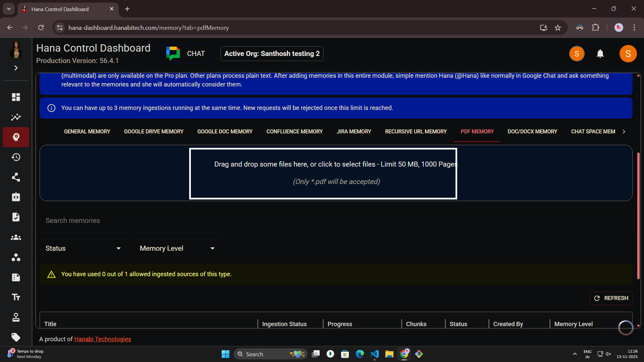Select the analytics insights sidebar icon
644x362 pixels.
(x=16, y=117)
